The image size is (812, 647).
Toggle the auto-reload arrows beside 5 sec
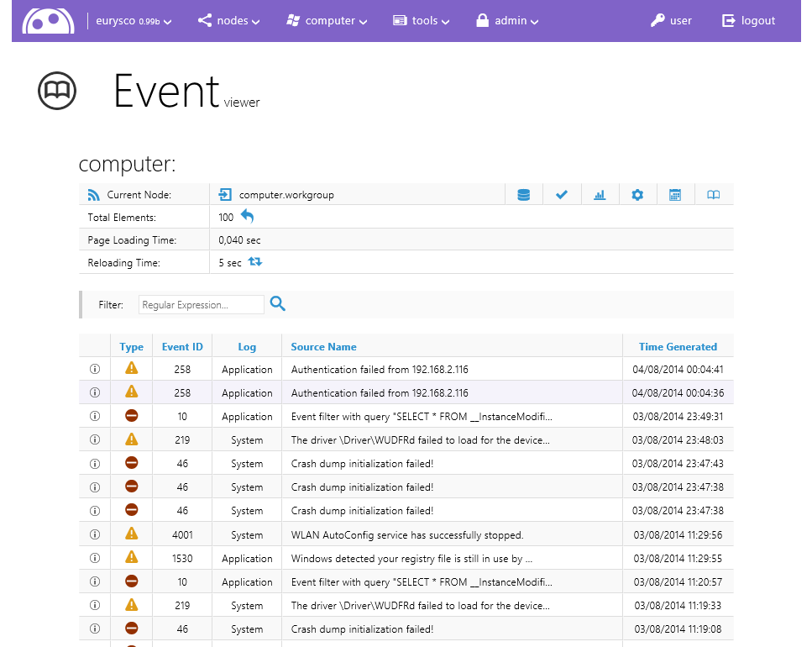255,262
